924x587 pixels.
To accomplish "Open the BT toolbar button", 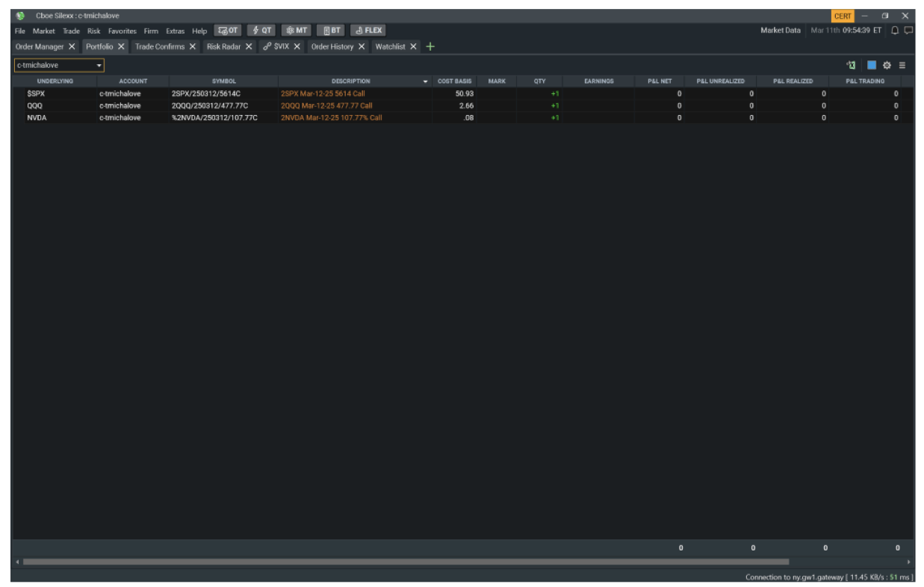I will click(x=331, y=31).
